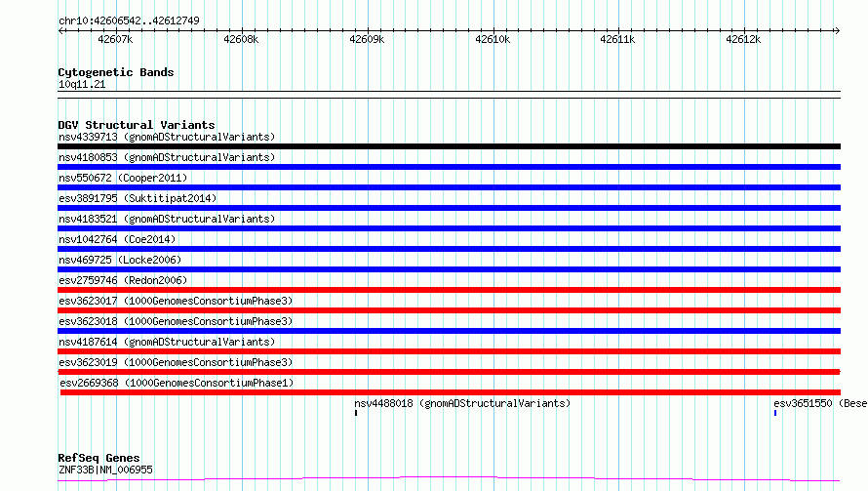Click blue bar under nsv4180853 label
Image resolution: width=868 pixels, height=491 pixels.
[x=449, y=167]
